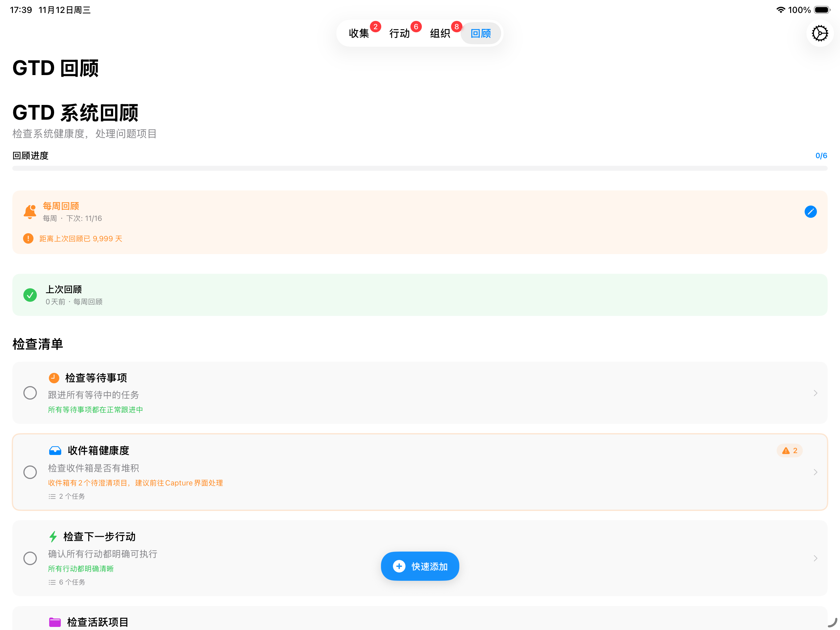Screen dimensions: 840x630
Task: Click the warning badge on 收件箱健康度
Action: click(x=790, y=451)
